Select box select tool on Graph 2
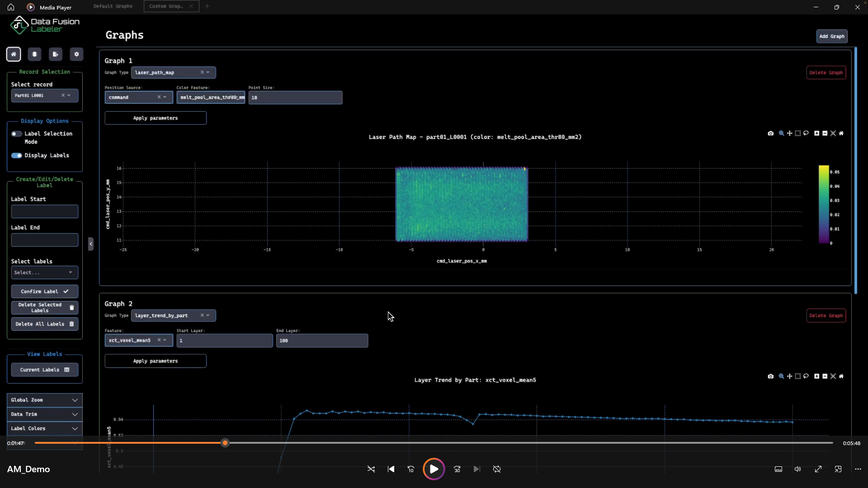 [798, 376]
